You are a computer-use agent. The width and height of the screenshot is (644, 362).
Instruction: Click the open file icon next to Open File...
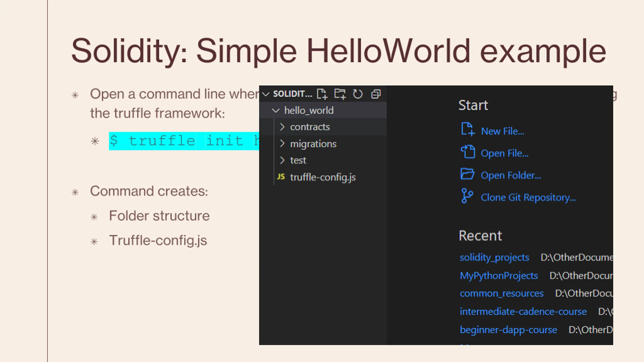pyautogui.click(x=468, y=152)
